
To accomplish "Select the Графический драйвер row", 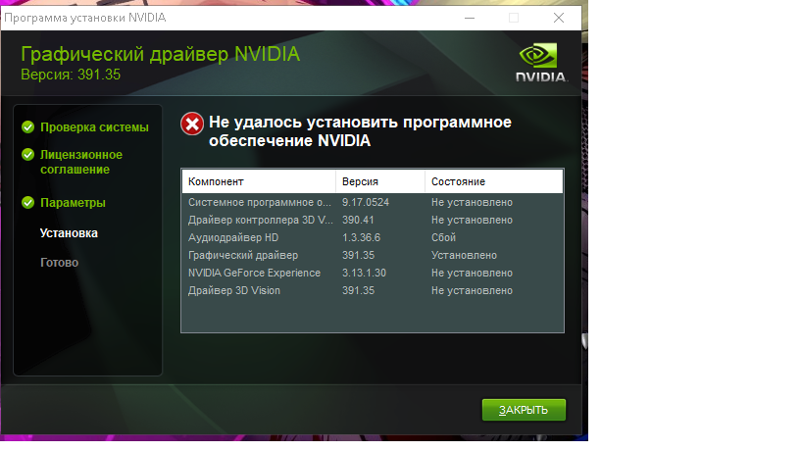I will tap(372, 255).
